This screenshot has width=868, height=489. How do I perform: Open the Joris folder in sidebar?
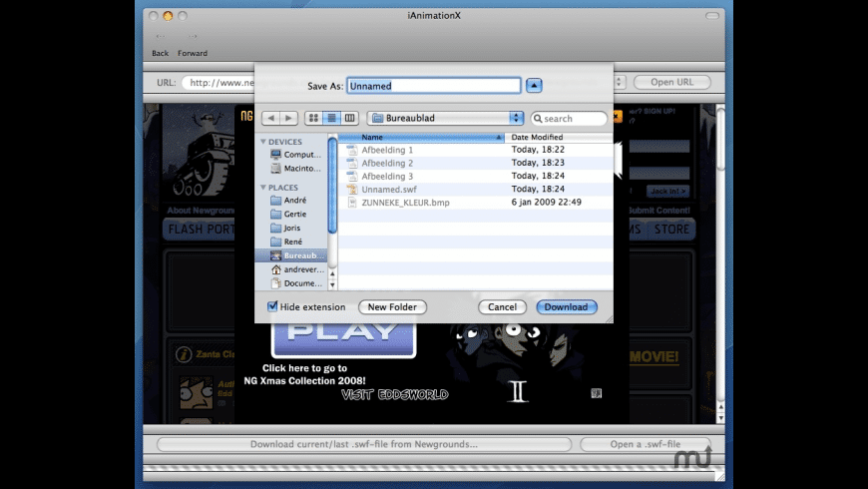pos(286,229)
